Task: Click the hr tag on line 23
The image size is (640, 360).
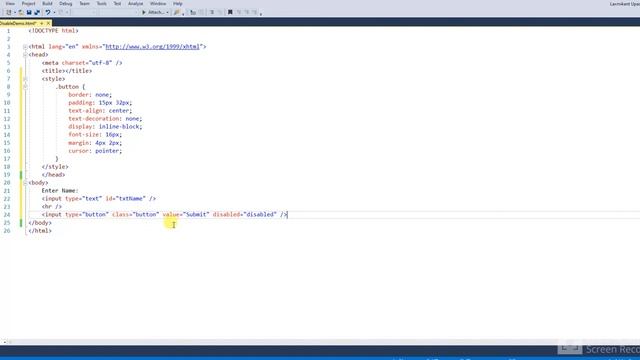Action: pos(52,207)
